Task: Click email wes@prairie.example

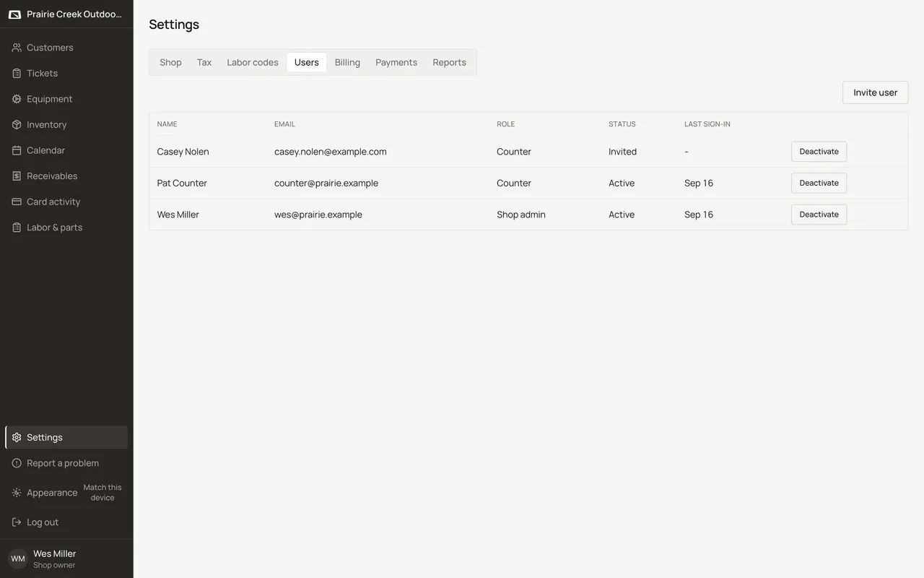Action: pos(318,215)
